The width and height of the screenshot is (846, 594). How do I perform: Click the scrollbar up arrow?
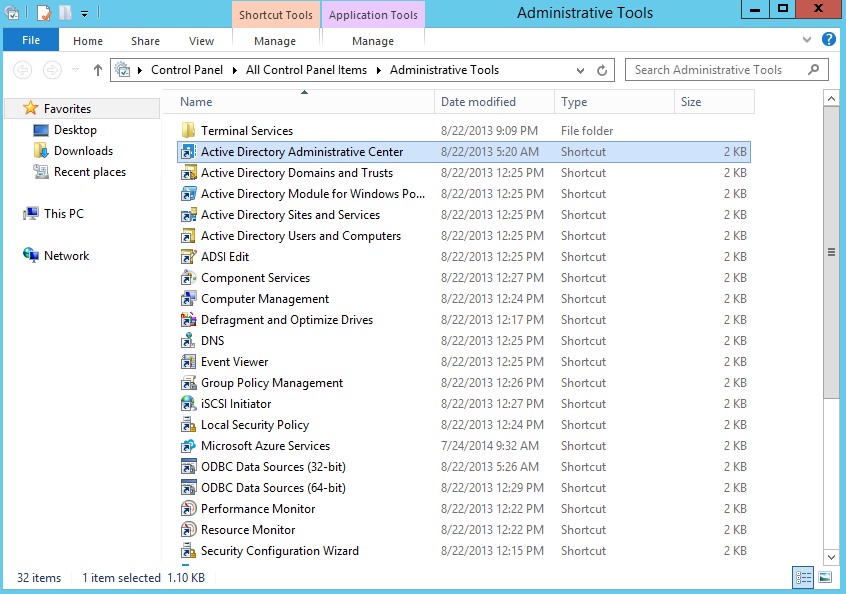[831, 99]
